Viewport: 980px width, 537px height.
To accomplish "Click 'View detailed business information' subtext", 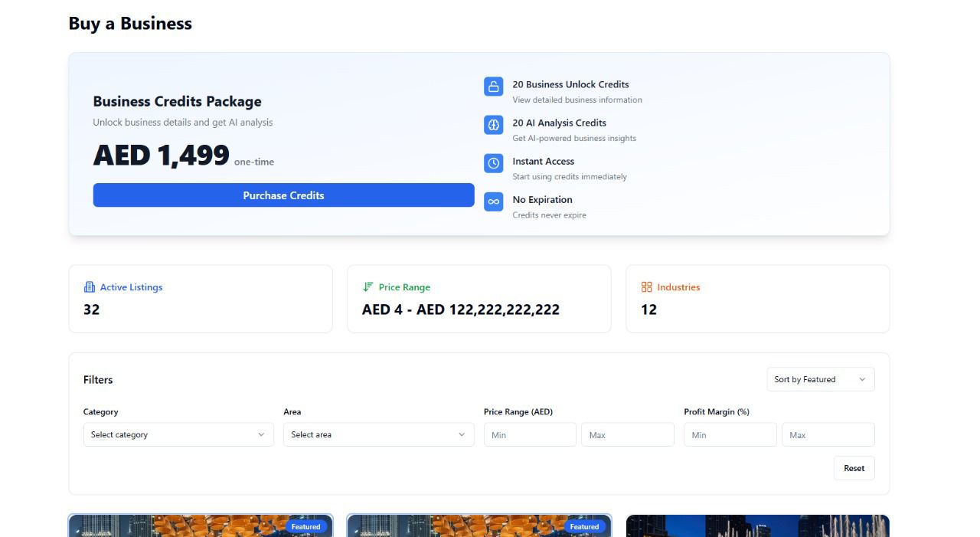I will point(577,100).
